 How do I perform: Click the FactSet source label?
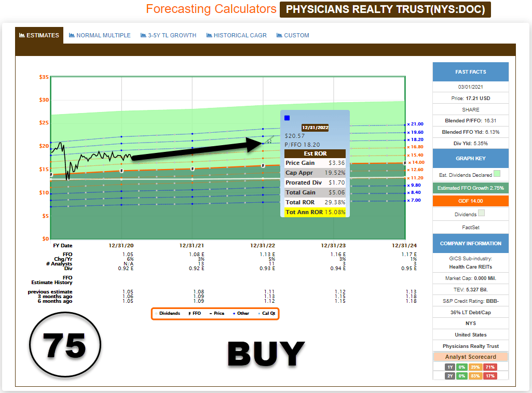[x=471, y=227]
